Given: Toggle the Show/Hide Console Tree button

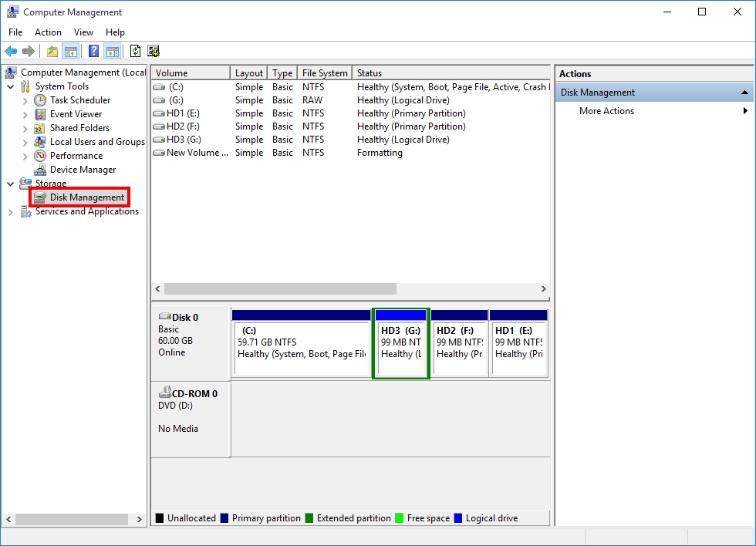Looking at the screenshot, I should pyautogui.click(x=71, y=52).
